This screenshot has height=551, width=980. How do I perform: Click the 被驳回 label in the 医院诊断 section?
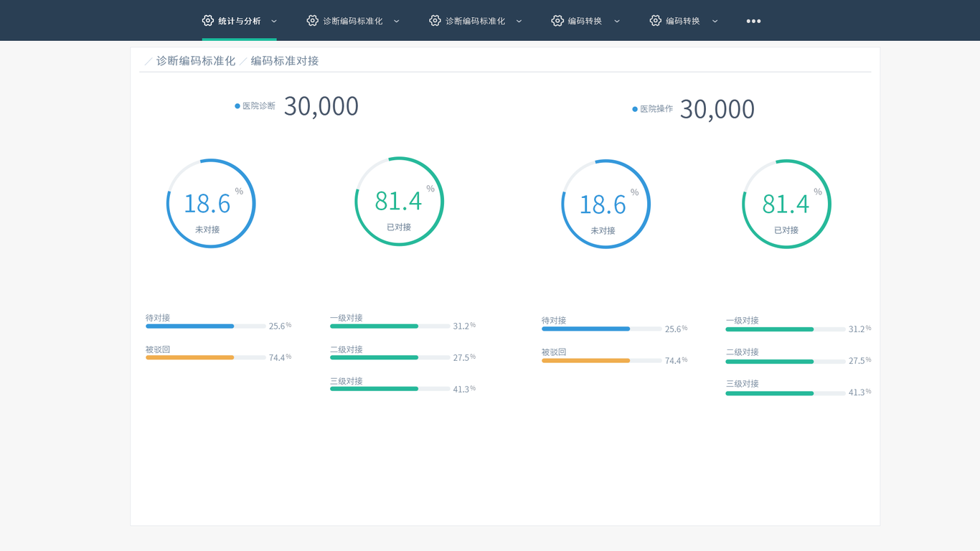(x=158, y=349)
